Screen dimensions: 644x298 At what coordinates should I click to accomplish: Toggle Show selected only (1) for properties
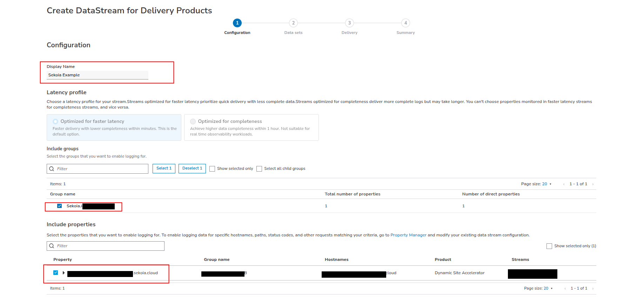(549, 246)
